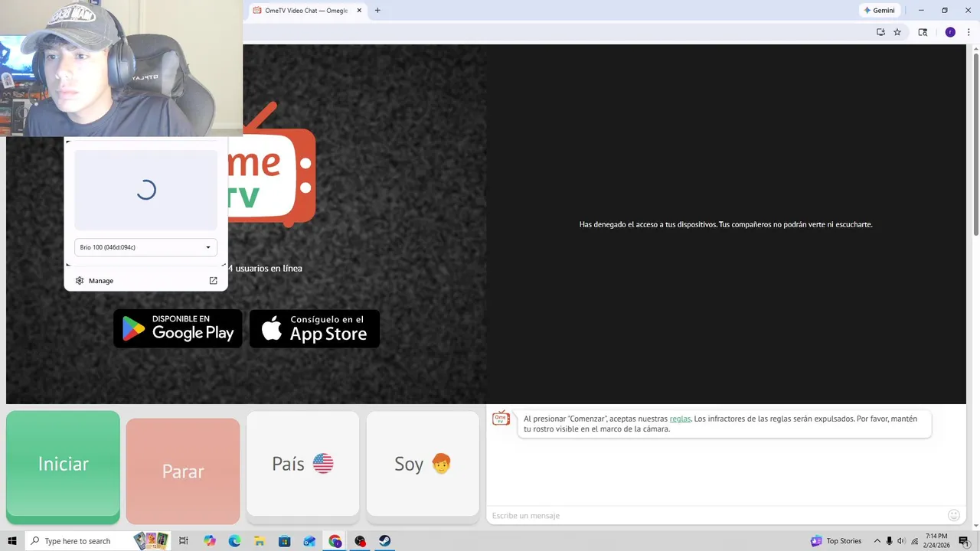Launch Copilot from the taskbar

click(210, 541)
